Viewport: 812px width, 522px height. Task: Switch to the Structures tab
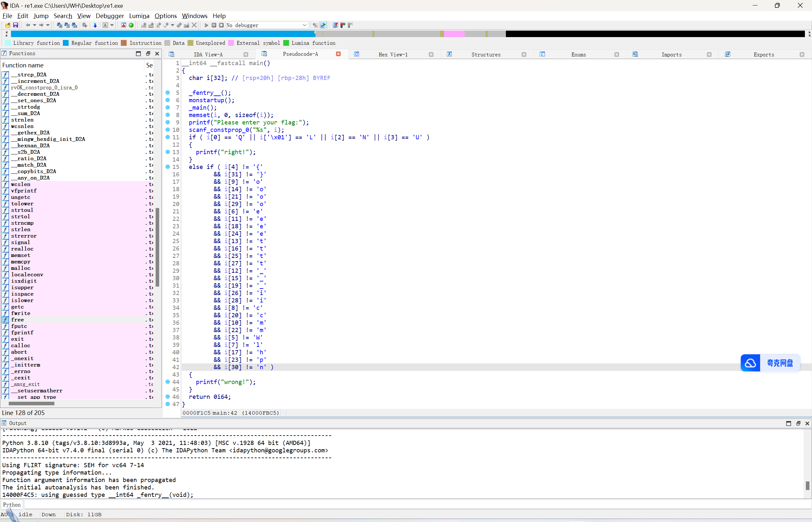click(x=486, y=54)
